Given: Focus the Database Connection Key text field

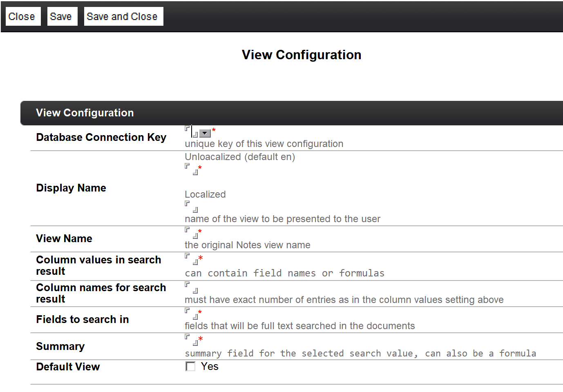Looking at the screenshot, I should click(x=192, y=131).
